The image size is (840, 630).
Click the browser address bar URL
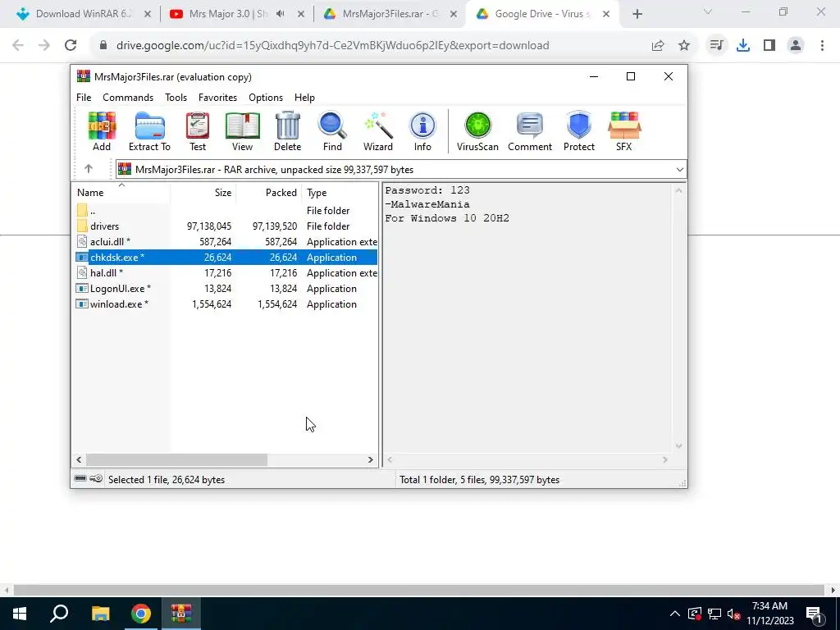point(333,46)
